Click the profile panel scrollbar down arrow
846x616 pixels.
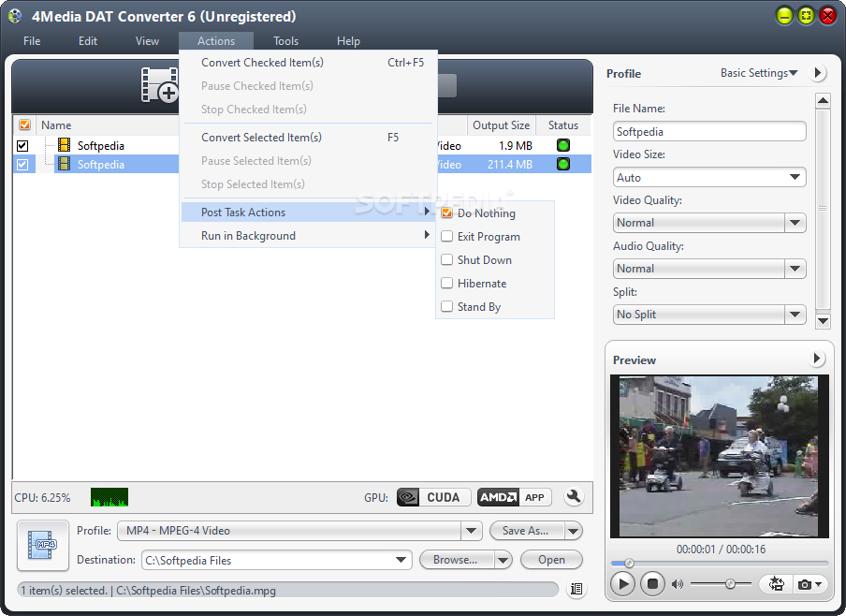(x=823, y=321)
